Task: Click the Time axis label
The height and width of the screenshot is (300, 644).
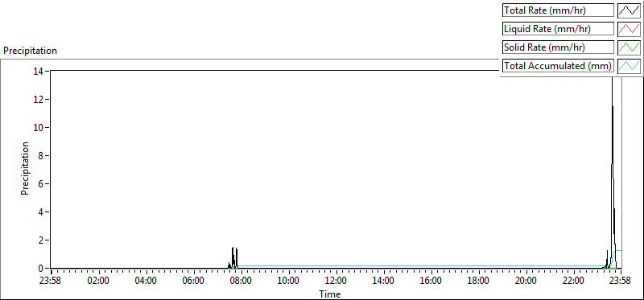Action: (330, 294)
